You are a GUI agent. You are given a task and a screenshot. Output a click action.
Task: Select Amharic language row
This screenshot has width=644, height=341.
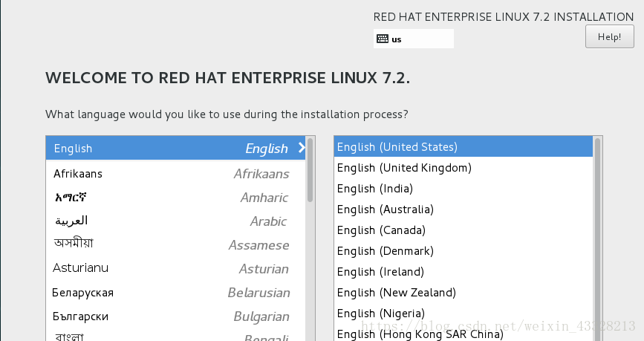point(176,197)
